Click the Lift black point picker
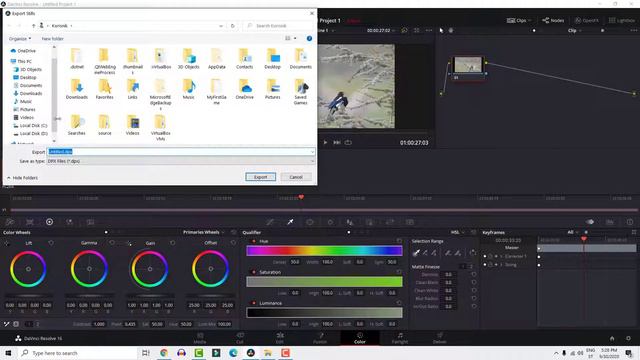 [7, 243]
